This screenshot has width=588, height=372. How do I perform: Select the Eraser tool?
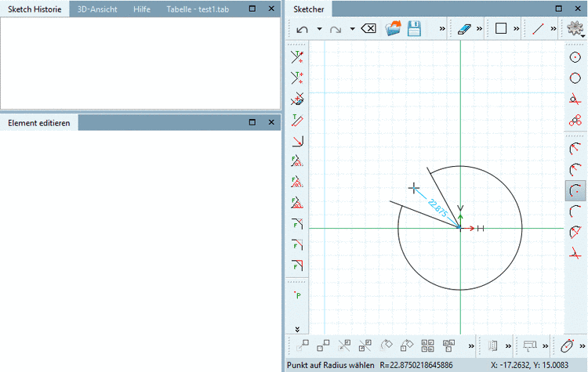(464, 29)
